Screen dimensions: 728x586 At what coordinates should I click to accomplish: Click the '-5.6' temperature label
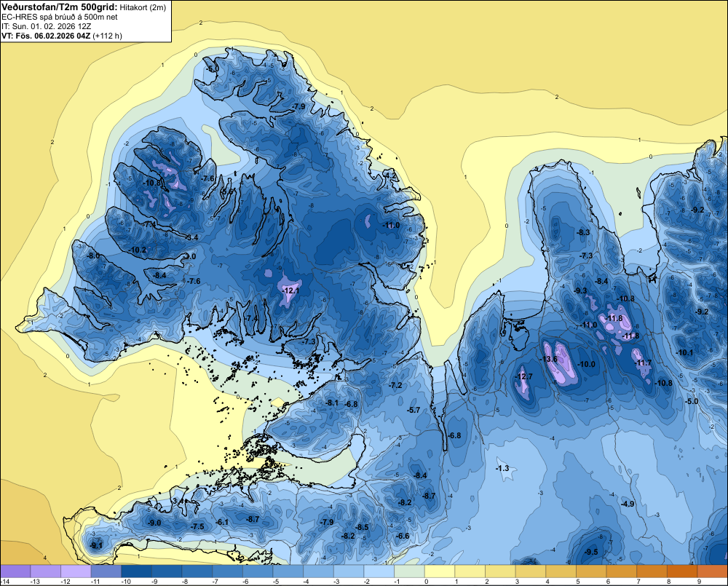tap(226, 191)
